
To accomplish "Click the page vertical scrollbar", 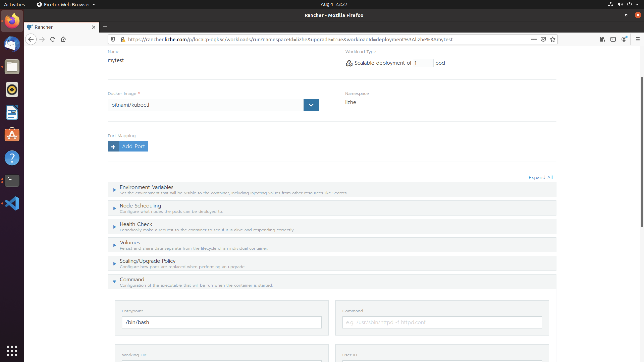I will pyautogui.click(x=642, y=152).
